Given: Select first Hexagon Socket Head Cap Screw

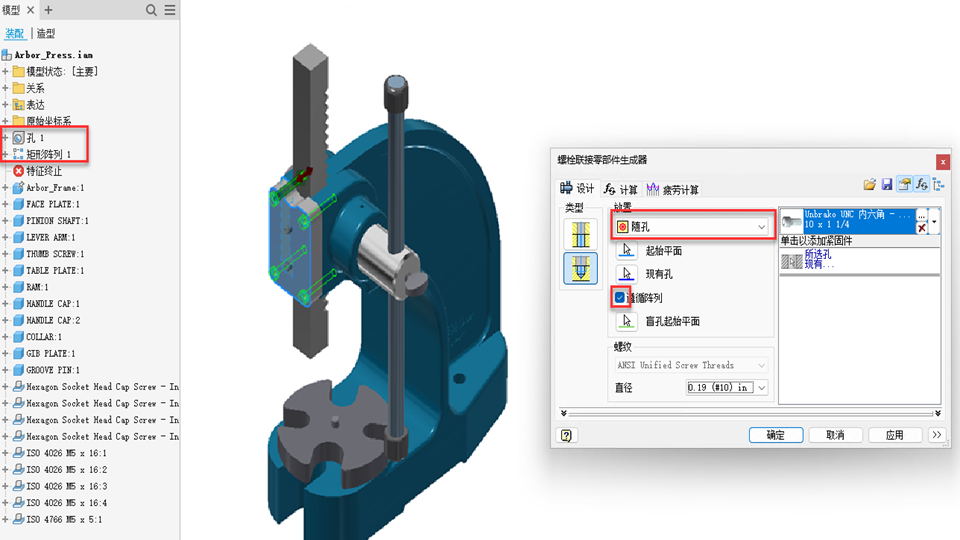Looking at the screenshot, I should pos(102,386).
